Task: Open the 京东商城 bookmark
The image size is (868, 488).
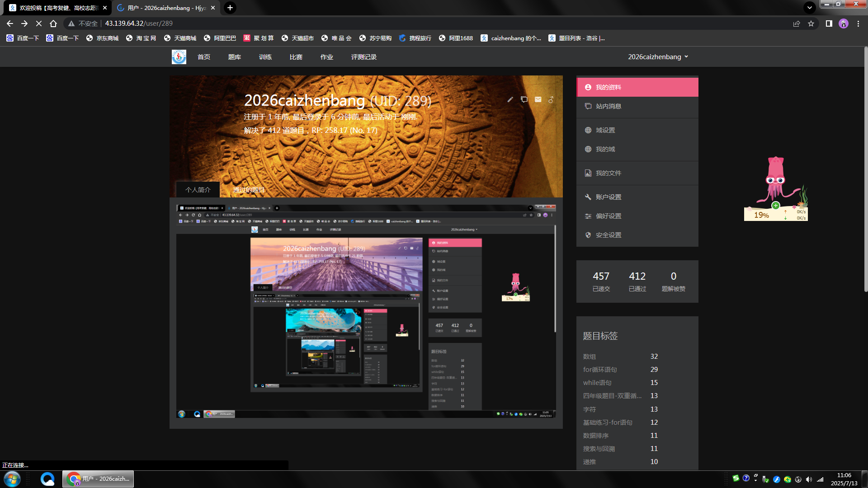Action: tap(103, 38)
